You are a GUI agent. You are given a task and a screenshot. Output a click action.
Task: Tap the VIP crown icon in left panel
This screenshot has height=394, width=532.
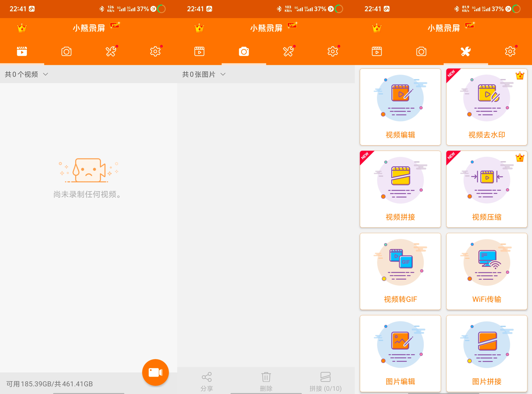[x=22, y=28]
